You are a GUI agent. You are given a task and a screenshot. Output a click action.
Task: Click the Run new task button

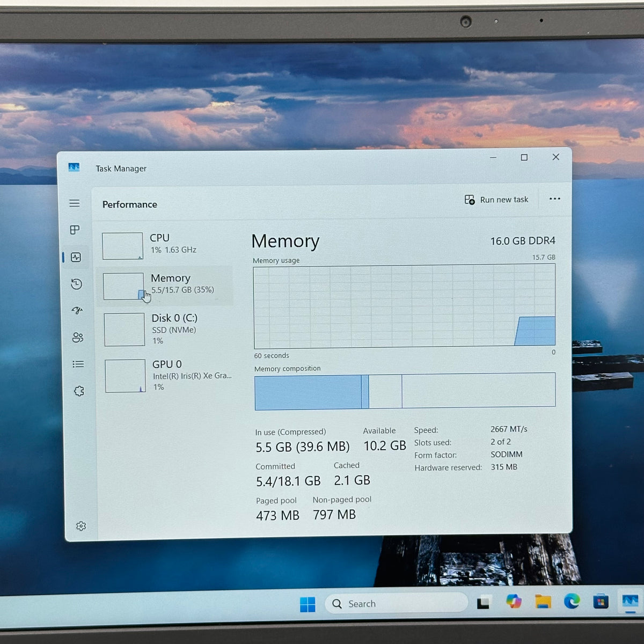click(x=496, y=200)
